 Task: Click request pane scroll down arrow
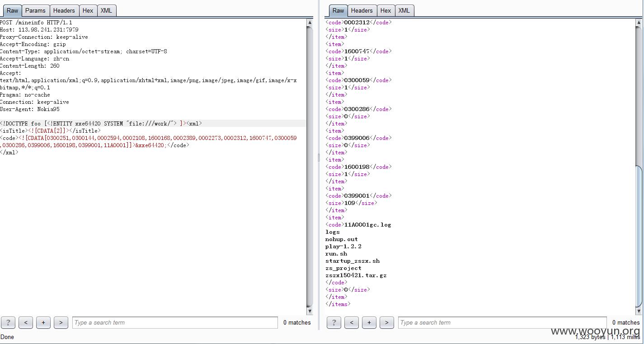click(310, 311)
